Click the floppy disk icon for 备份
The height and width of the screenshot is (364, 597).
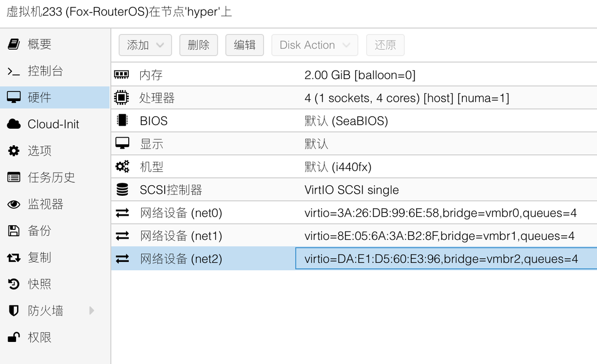tap(14, 231)
